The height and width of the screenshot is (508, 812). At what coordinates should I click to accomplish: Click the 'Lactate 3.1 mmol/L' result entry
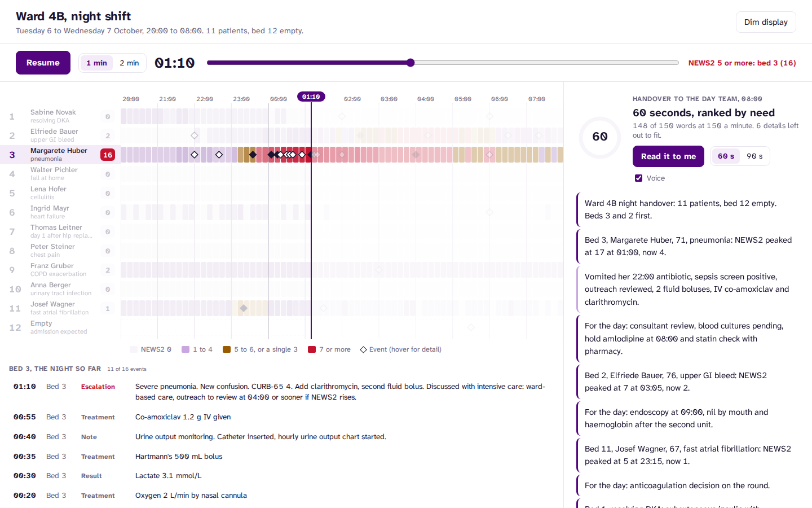coord(281,476)
